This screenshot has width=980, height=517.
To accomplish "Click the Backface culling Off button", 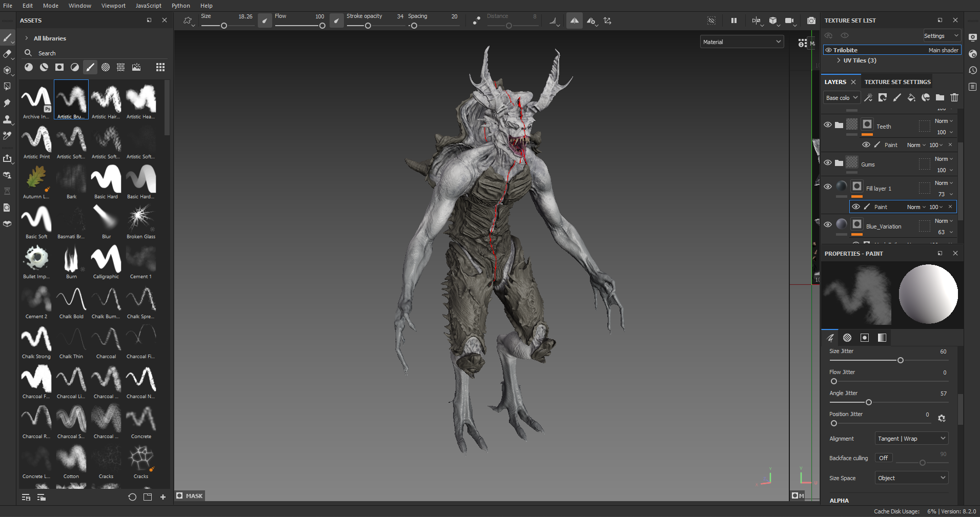I will [x=883, y=458].
